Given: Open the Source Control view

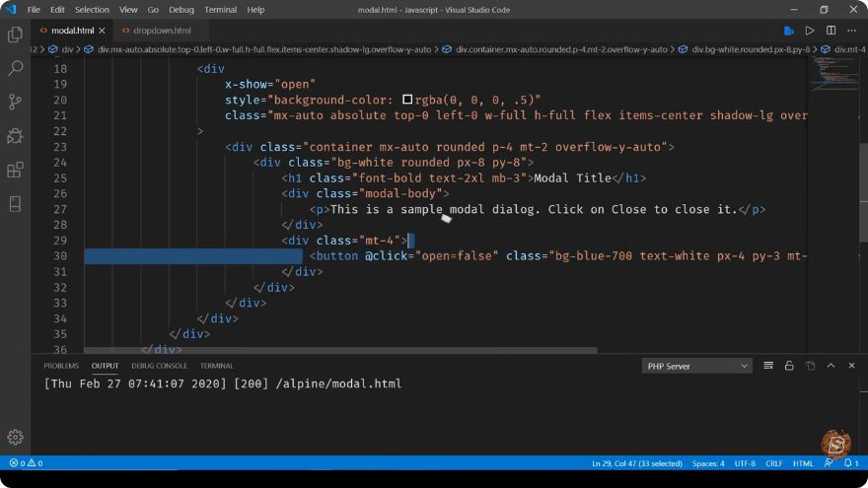Looking at the screenshot, I should tap(15, 102).
